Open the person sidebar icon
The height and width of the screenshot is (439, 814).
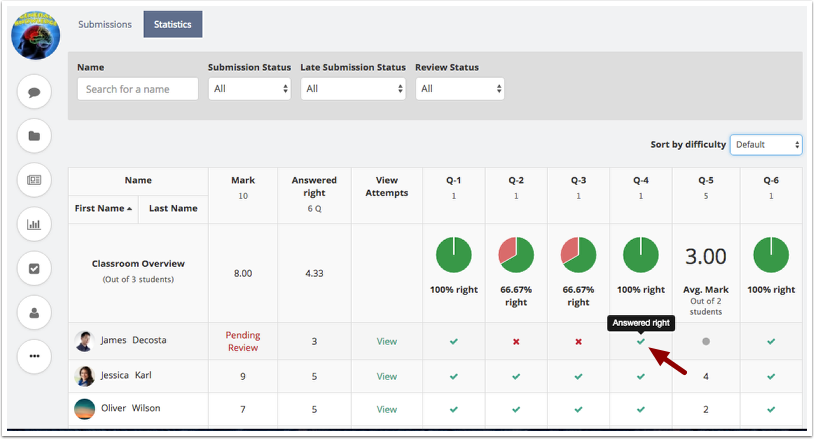[x=34, y=312]
